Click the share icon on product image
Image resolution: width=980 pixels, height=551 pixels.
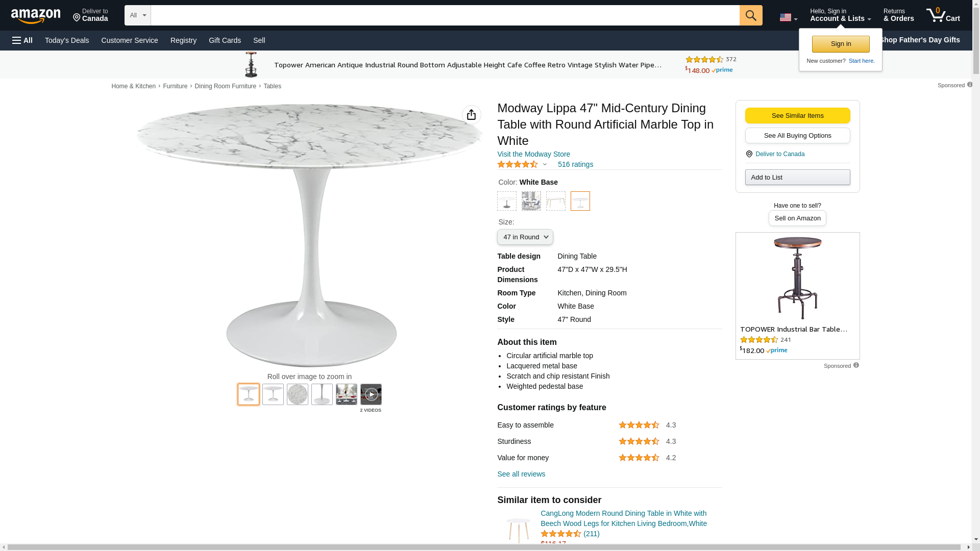tap(471, 115)
